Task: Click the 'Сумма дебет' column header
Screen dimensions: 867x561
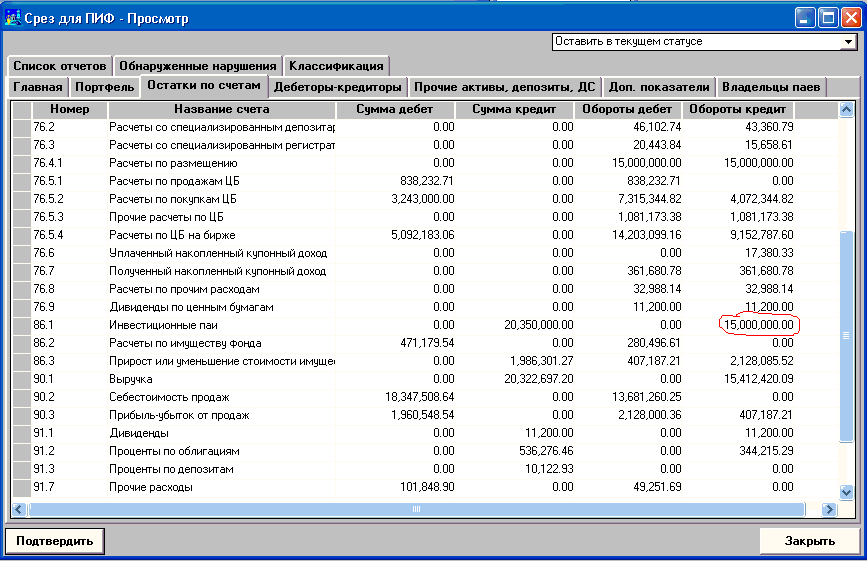Action: click(395, 109)
